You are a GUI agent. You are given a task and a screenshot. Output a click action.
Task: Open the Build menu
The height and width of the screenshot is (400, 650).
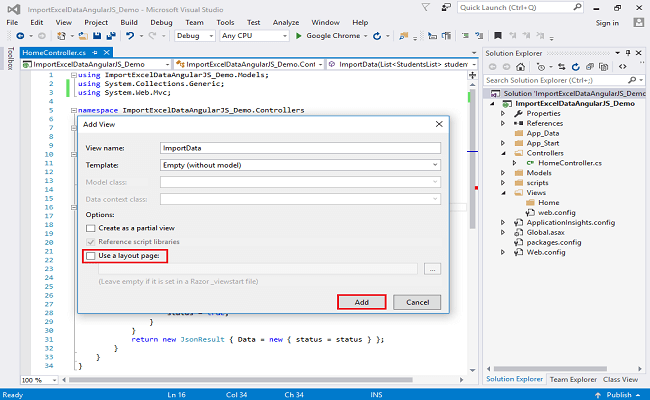129,21
